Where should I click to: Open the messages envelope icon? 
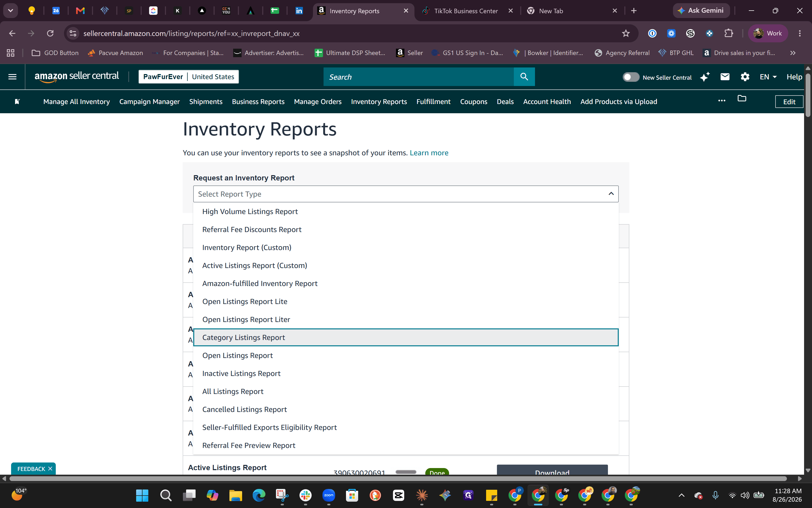(x=725, y=77)
